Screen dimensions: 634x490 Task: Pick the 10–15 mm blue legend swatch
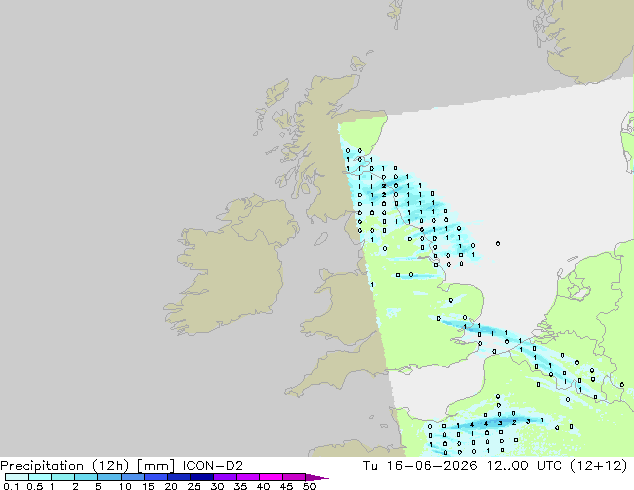point(132,477)
